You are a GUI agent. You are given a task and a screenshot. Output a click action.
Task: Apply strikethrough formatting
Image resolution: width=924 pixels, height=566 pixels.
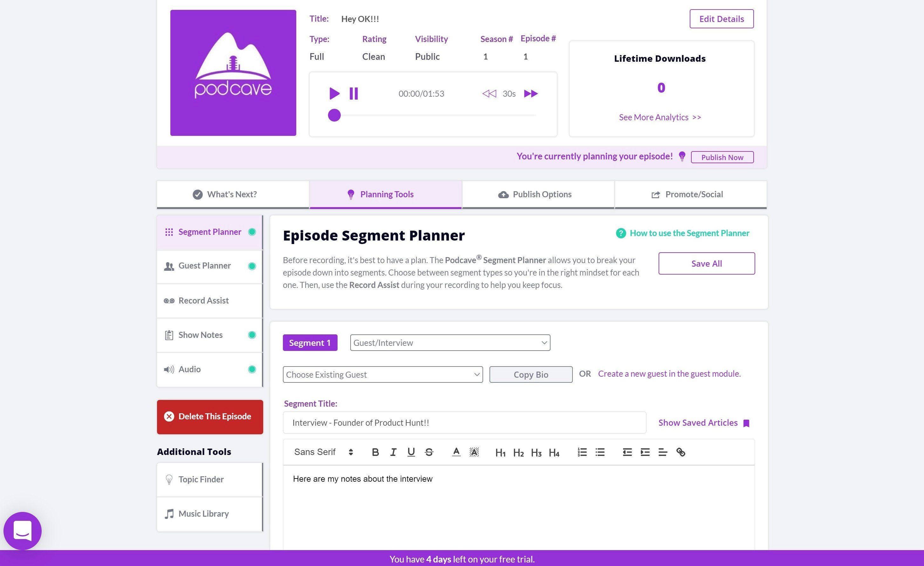[x=429, y=452]
